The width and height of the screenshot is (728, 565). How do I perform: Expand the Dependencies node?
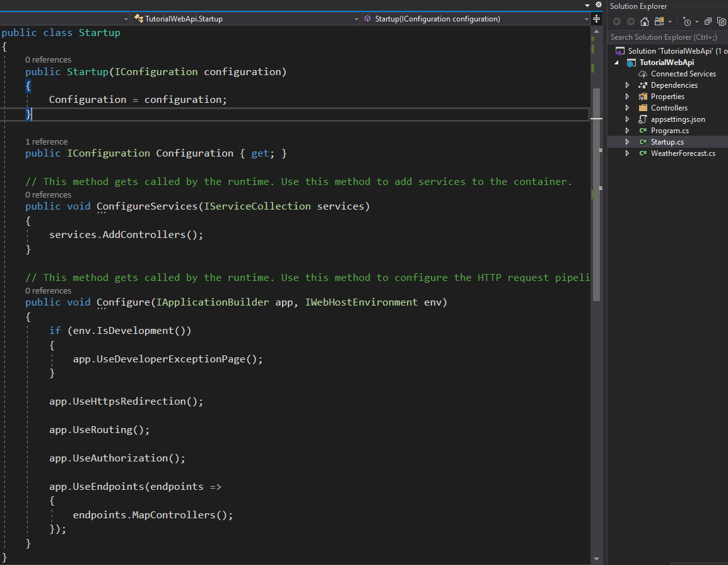coord(627,85)
